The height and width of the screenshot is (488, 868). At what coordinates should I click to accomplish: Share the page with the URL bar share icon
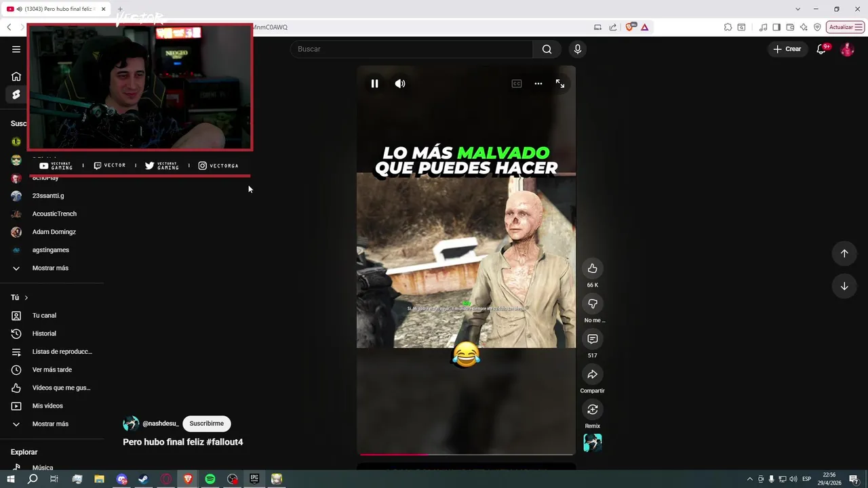pyautogui.click(x=613, y=27)
